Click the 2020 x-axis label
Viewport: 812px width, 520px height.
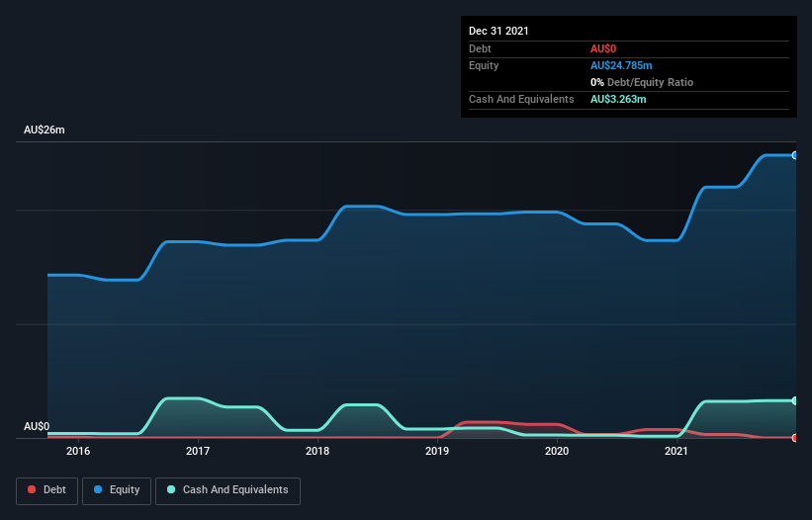(x=557, y=451)
